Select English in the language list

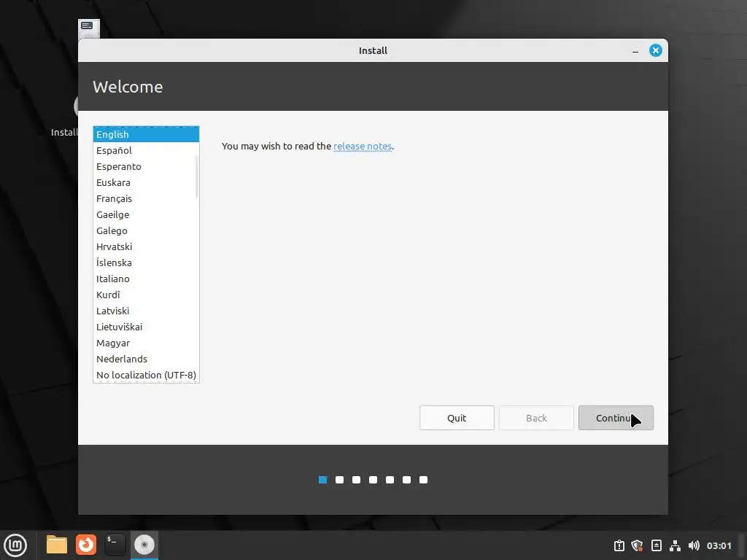(x=146, y=134)
